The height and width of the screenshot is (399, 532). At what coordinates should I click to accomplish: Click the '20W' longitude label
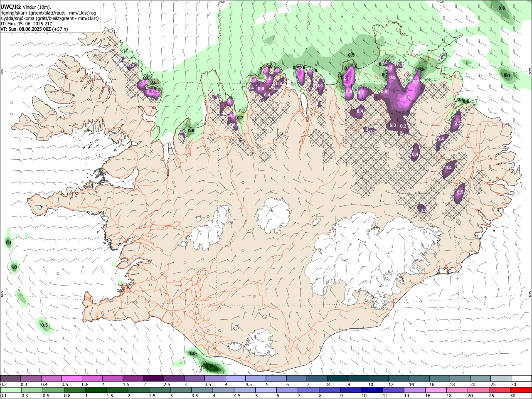221,2
